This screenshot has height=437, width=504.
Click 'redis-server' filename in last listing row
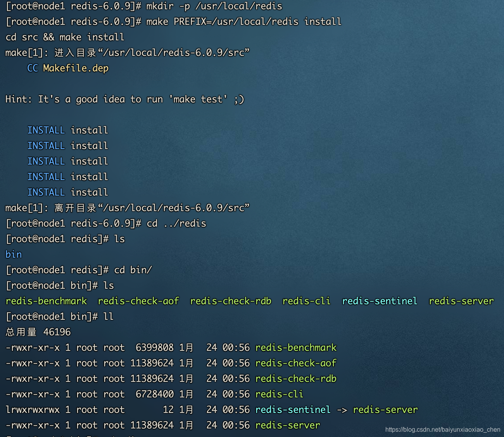tap(288, 425)
